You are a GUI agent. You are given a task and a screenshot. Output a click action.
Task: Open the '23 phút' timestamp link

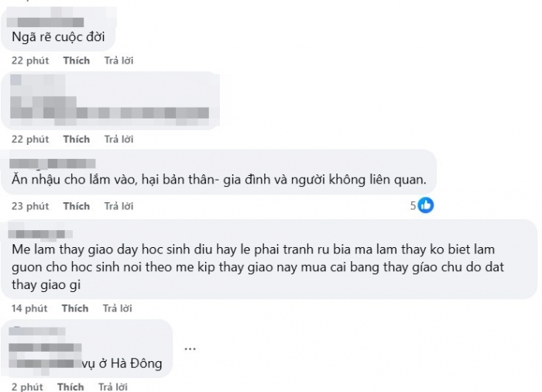(30, 206)
